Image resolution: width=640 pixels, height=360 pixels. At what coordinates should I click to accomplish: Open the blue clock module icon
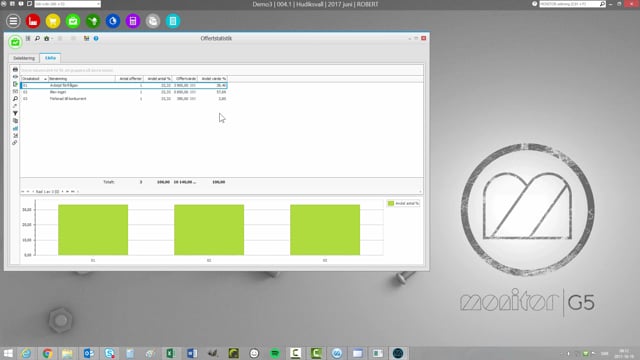tap(113, 21)
